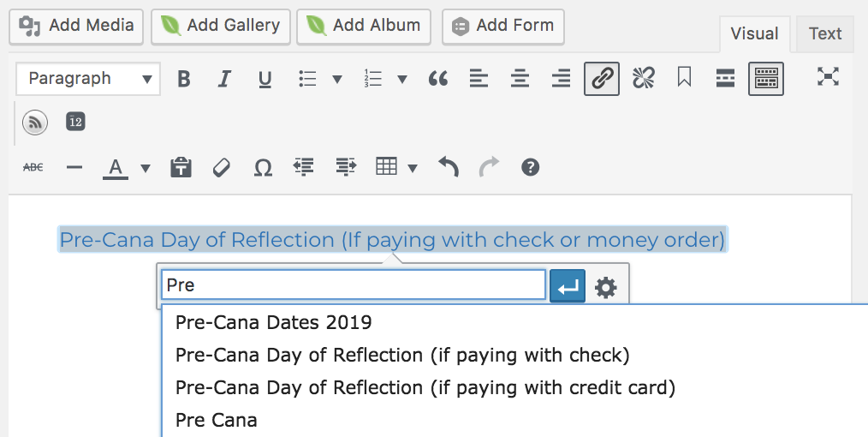
Task: Open the Paragraph format dropdown
Action: (x=87, y=79)
